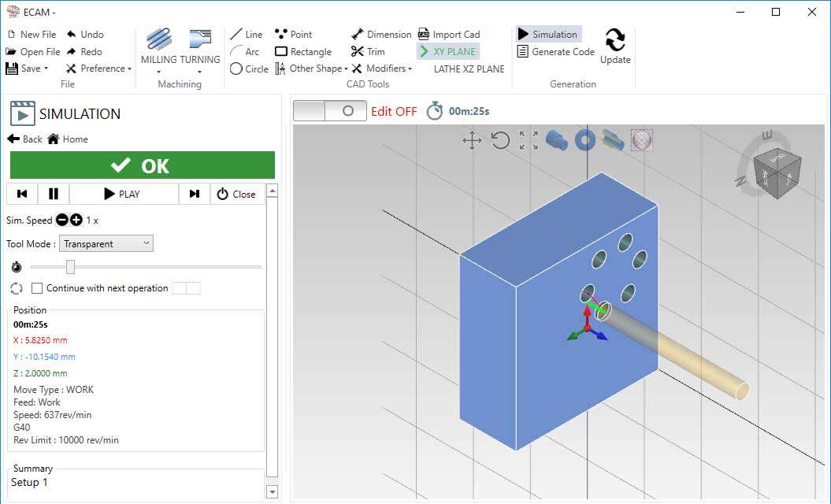Toggle the Edit OFF switch
The image size is (831, 504).
coord(329,111)
